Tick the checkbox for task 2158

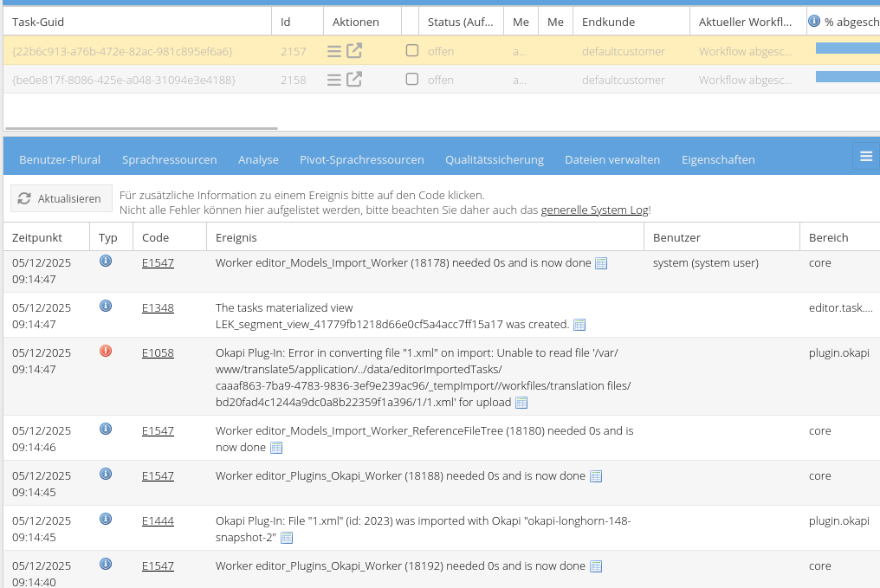click(x=412, y=80)
